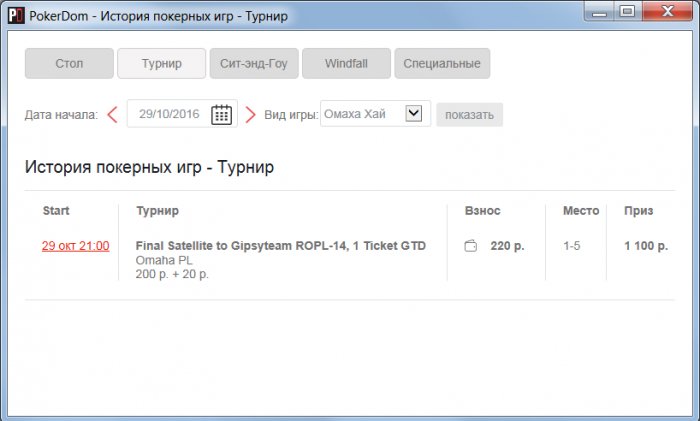This screenshot has width=700, height=421.
Task: Minimize the PokerDom window
Action: point(599,11)
